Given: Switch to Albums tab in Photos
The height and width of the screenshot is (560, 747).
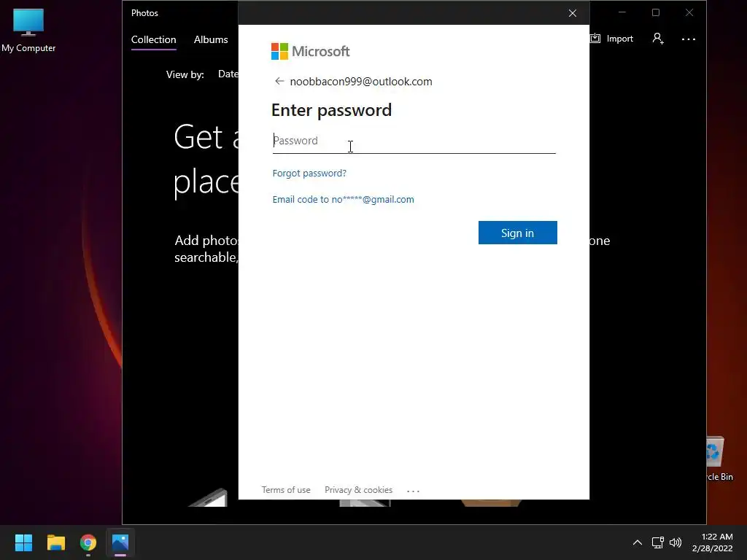Looking at the screenshot, I should tap(211, 39).
